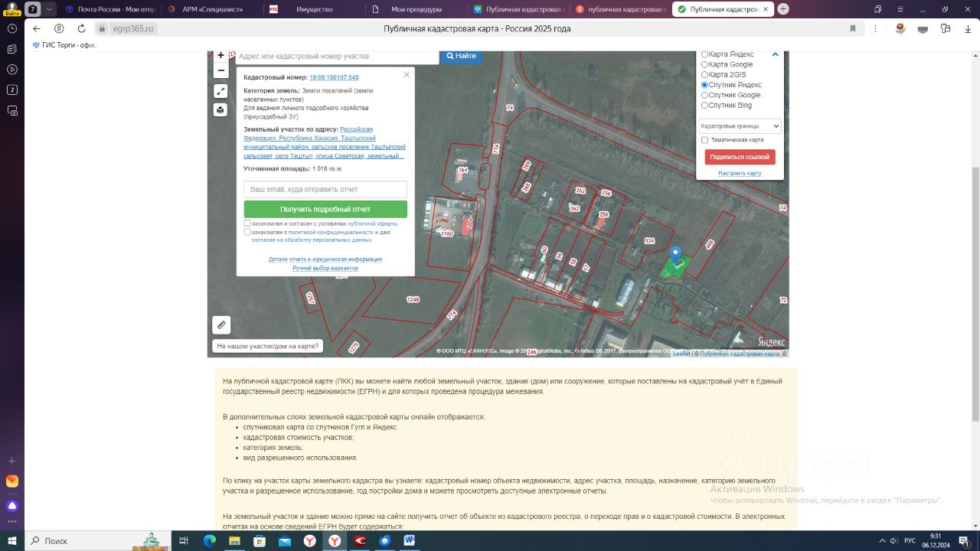980x551 pixels.
Task: Show hidden system tray icons
Action: (883, 540)
